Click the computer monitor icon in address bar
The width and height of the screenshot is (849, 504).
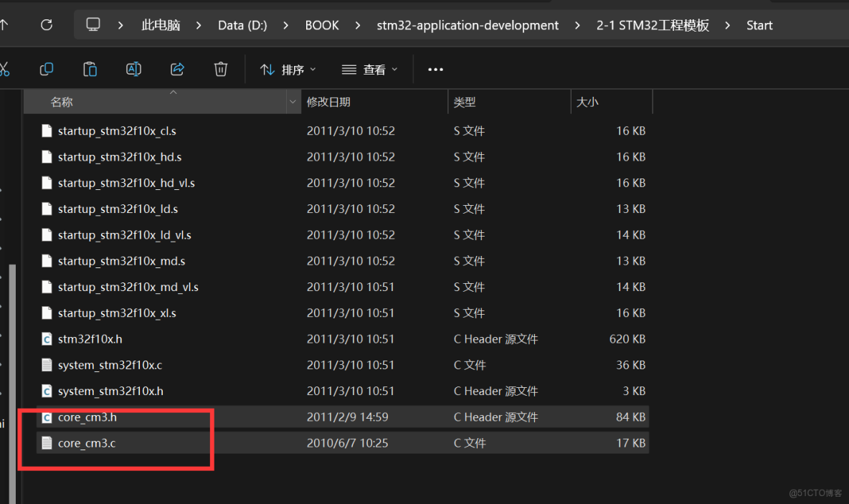click(93, 25)
